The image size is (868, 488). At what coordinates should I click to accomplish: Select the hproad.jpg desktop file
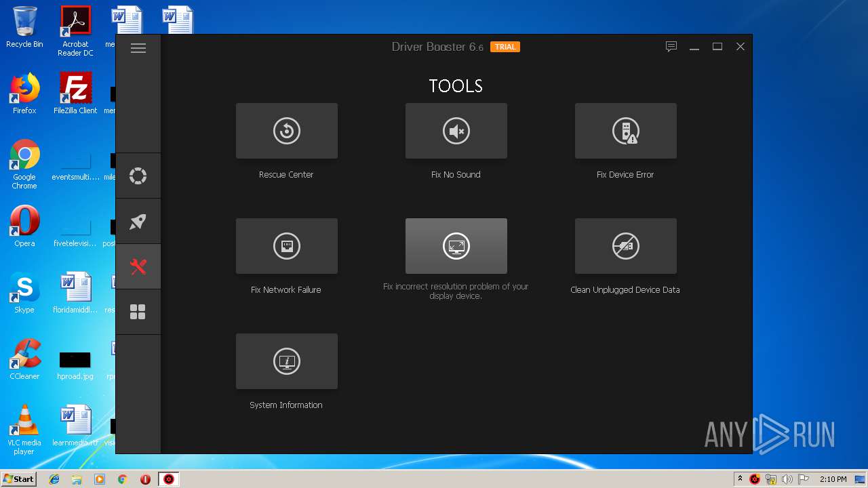[75, 365]
